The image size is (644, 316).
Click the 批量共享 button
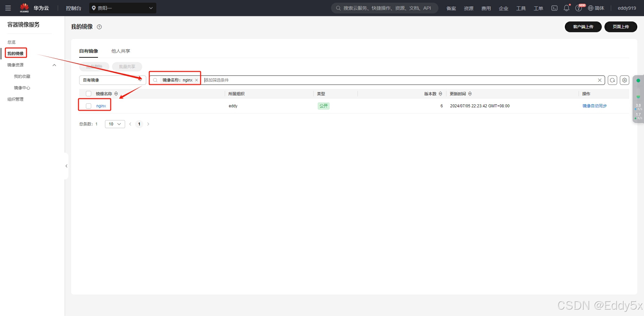127,67
